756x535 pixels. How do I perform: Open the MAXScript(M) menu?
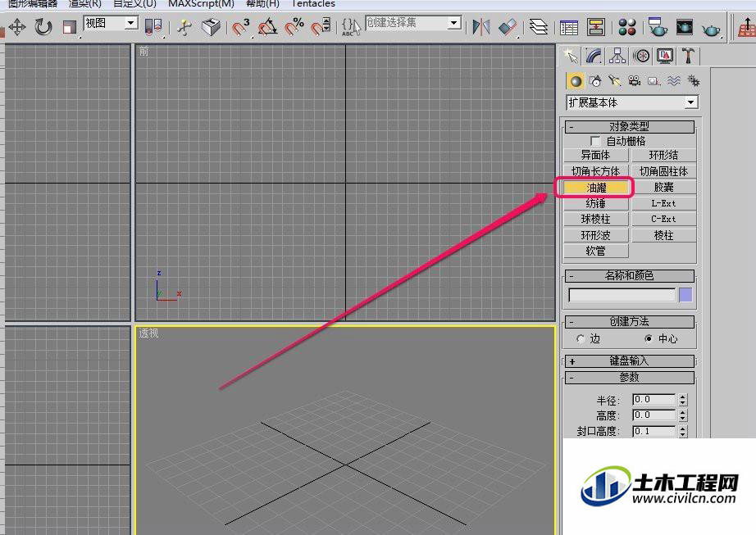point(201,3)
